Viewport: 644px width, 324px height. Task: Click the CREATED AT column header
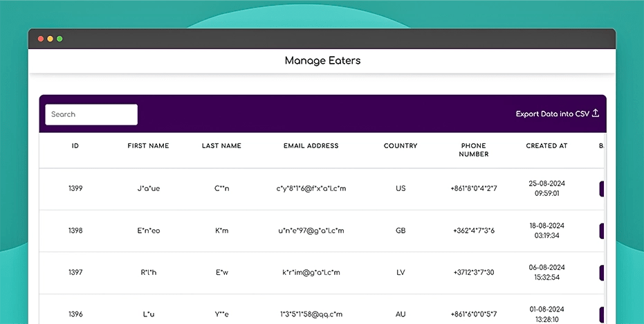click(546, 145)
